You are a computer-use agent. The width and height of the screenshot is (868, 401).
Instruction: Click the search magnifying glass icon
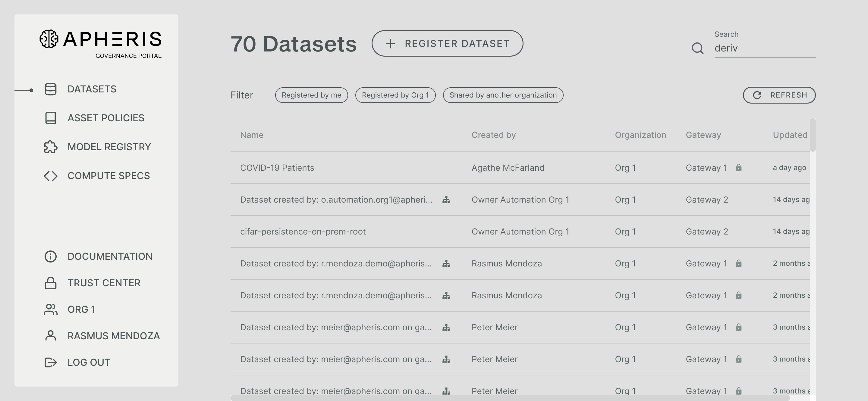[697, 48]
